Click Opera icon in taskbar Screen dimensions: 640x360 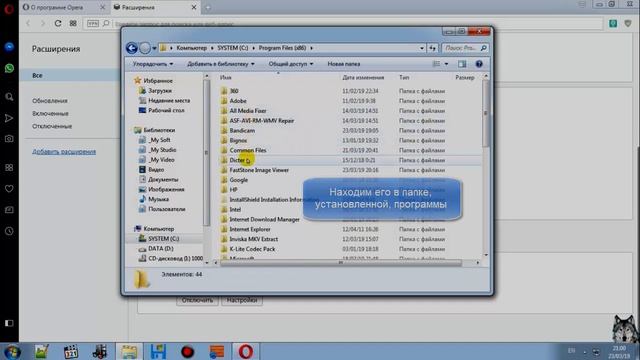pyautogui.click(x=246, y=351)
